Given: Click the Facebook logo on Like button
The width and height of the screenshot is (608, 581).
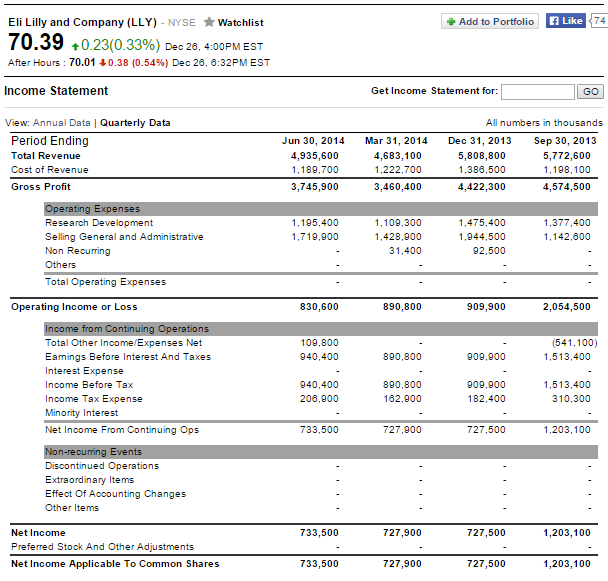Looking at the screenshot, I should click(x=553, y=21).
